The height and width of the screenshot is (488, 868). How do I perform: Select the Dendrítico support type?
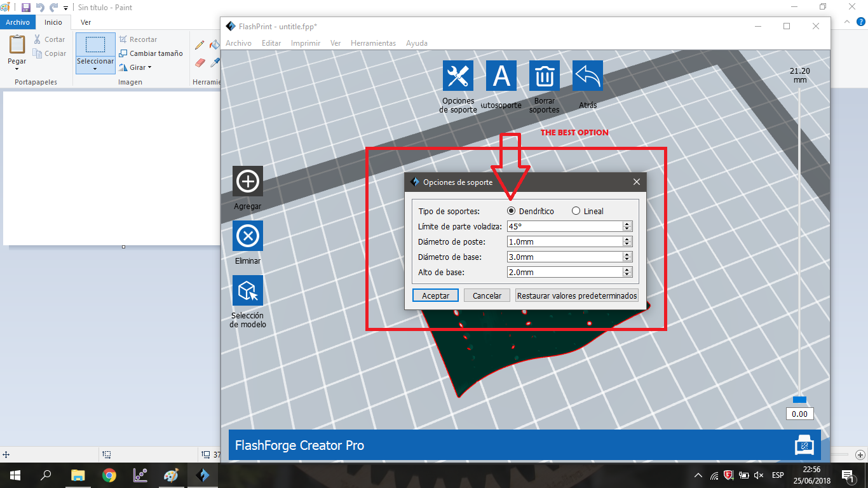[x=530, y=211]
